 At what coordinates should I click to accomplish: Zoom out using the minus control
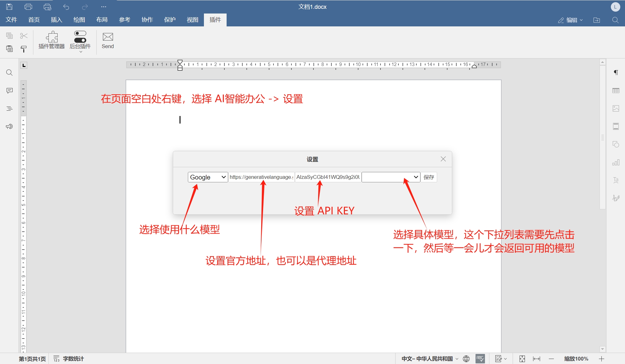[551, 358]
